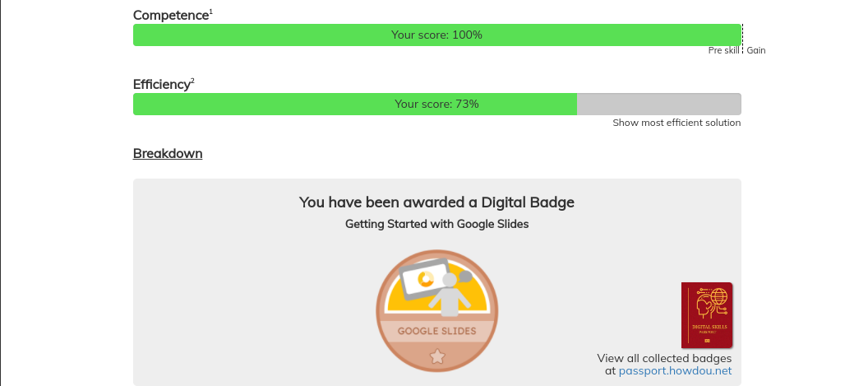Click the View all collected badges text
Image resolution: width=868 pixels, height=386 pixels.
pyautogui.click(x=664, y=358)
